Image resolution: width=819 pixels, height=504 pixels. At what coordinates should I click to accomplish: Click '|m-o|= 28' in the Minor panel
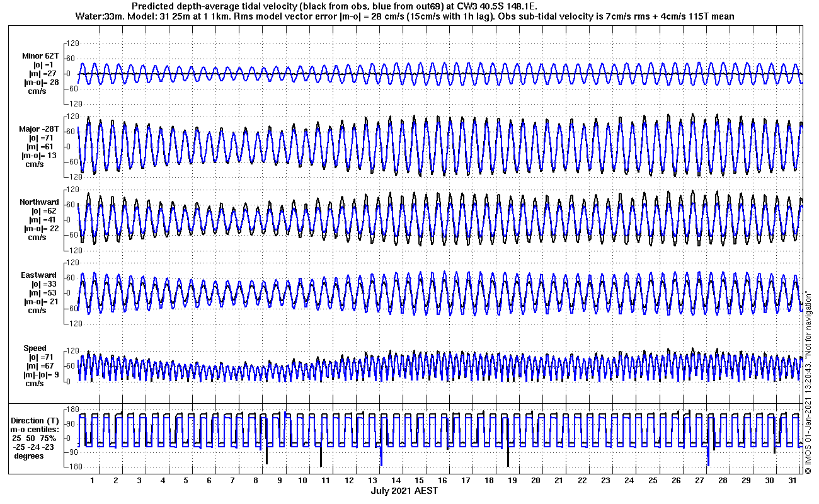pyautogui.click(x=42, y=83)
